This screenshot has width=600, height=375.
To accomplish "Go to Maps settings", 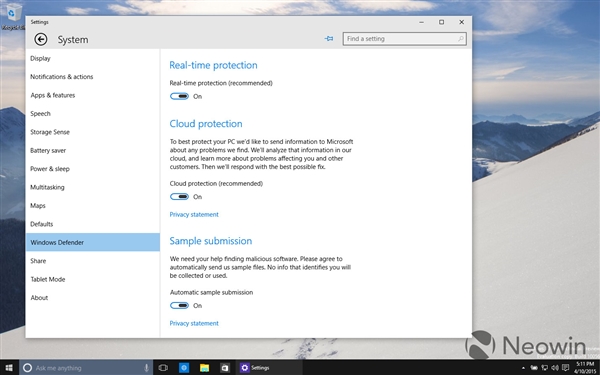I will tap(93, 205).
